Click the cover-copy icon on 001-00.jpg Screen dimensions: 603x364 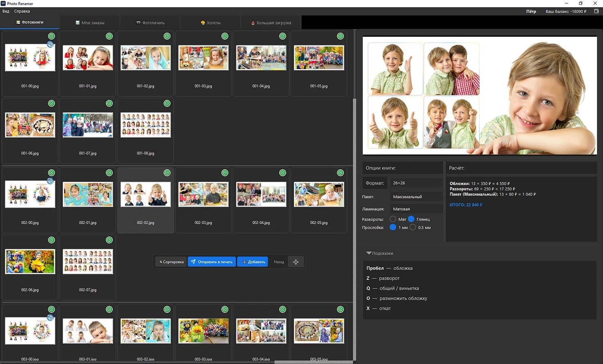coord(50,45)
